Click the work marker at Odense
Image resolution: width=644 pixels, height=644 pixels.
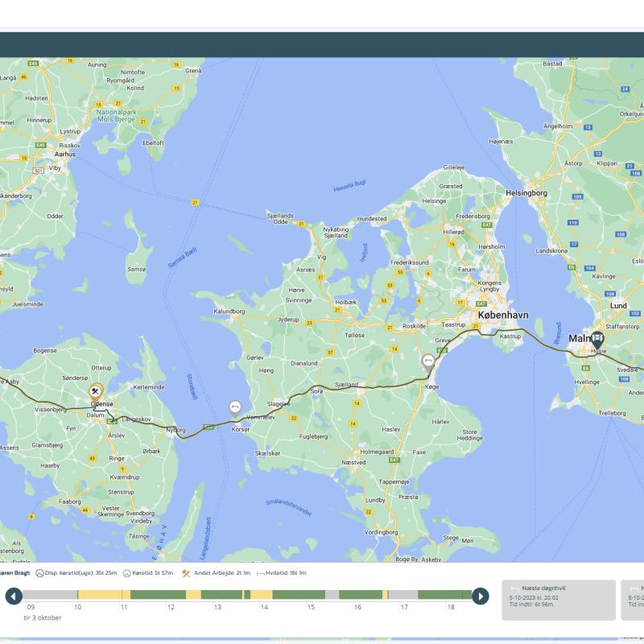point(96,391)
